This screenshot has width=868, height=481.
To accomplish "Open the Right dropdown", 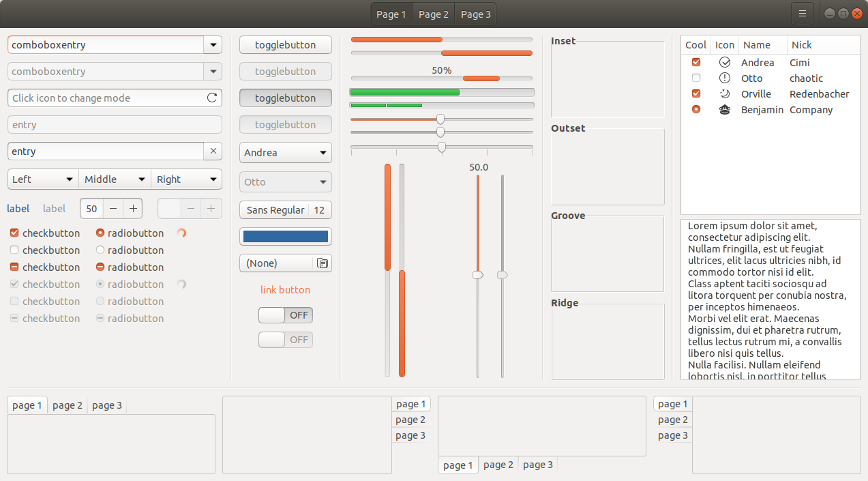I will tap(186, 179).
